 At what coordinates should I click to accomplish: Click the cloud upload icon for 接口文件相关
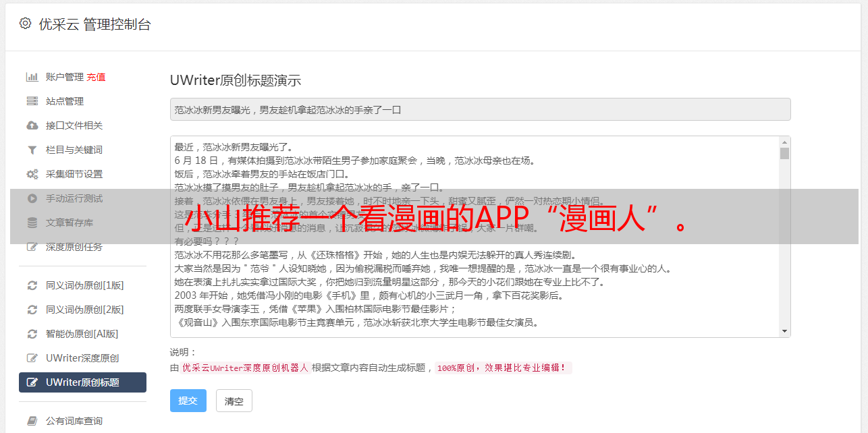tap(32, 125)
